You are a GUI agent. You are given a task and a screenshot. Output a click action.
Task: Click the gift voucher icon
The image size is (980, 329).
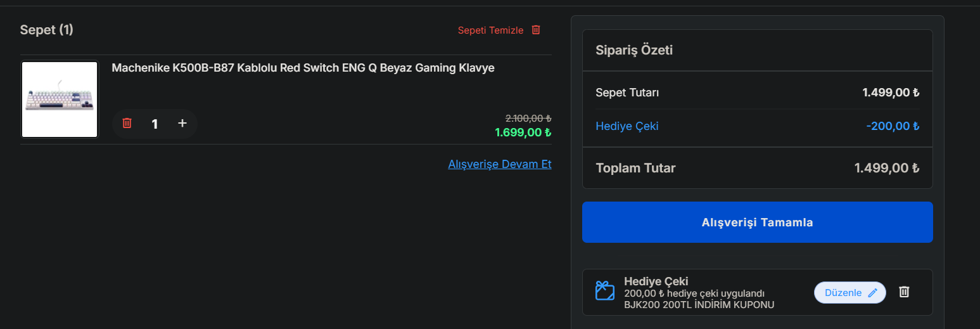pos(605,291)
